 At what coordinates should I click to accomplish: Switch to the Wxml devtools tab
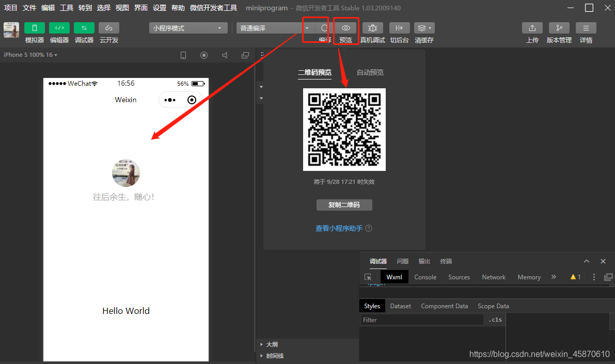(394, 277)
